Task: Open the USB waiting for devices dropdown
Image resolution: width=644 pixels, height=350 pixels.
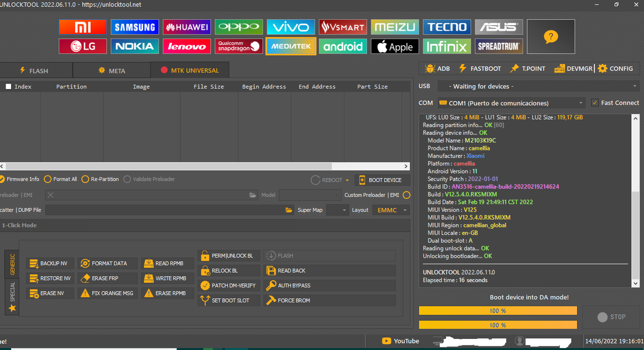Action: [x=538, y=86]
